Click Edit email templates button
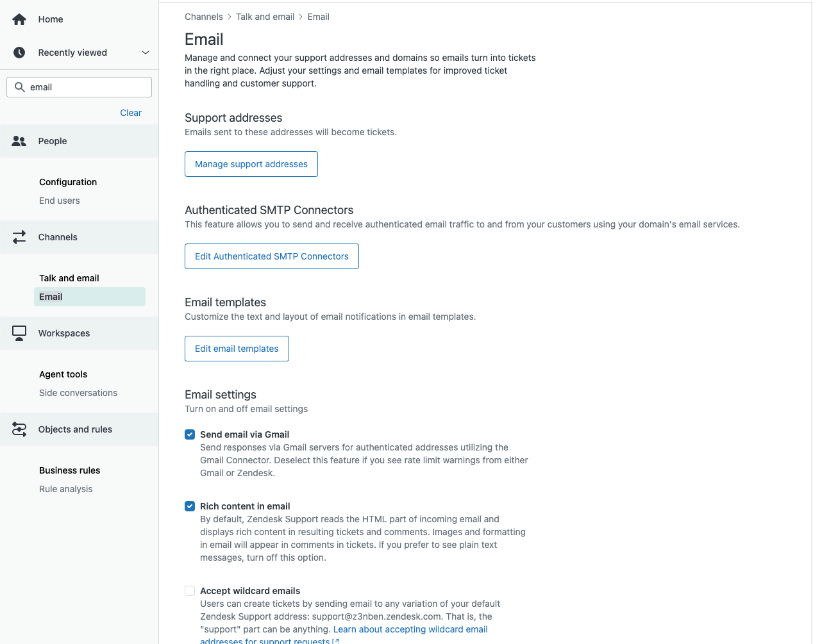 point(237,349)
